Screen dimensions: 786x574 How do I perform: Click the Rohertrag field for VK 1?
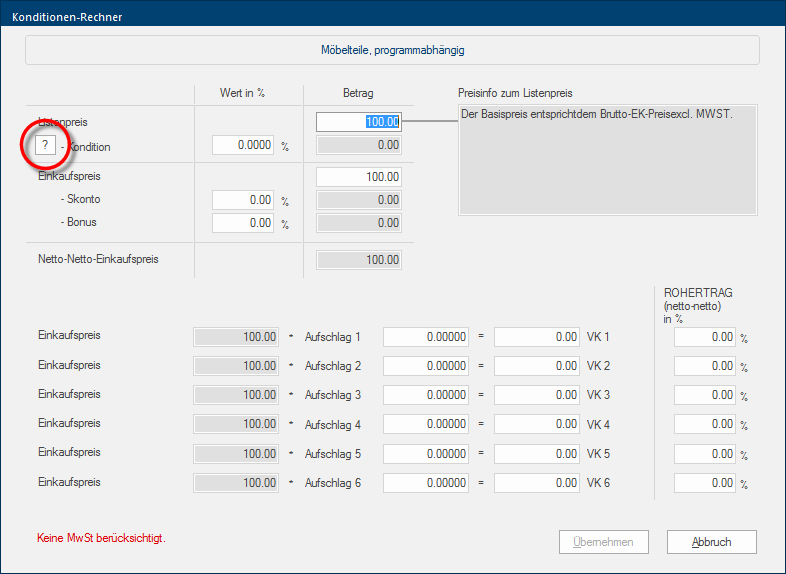click(x=705, y=338)
